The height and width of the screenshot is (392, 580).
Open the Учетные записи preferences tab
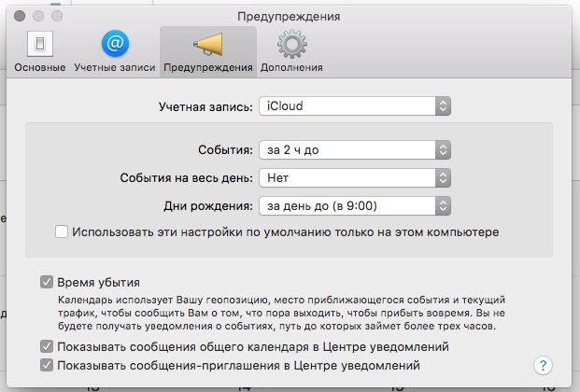pyautogui.click(x=115, y=51)
